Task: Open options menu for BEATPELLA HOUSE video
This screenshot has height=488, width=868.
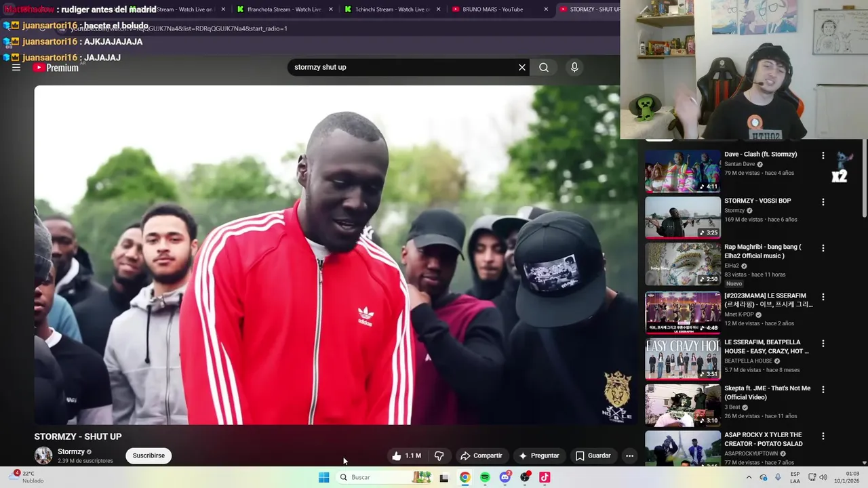Action: click(x=823, y=344)
